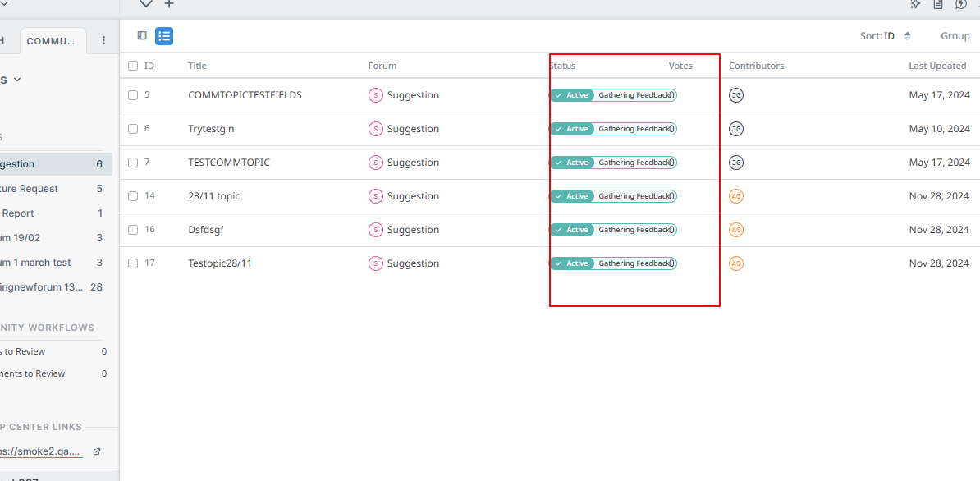Open the three-dot menu beside the COMMU tab
980x481 pixels.
pyautogui.click(x=103, y=40)
